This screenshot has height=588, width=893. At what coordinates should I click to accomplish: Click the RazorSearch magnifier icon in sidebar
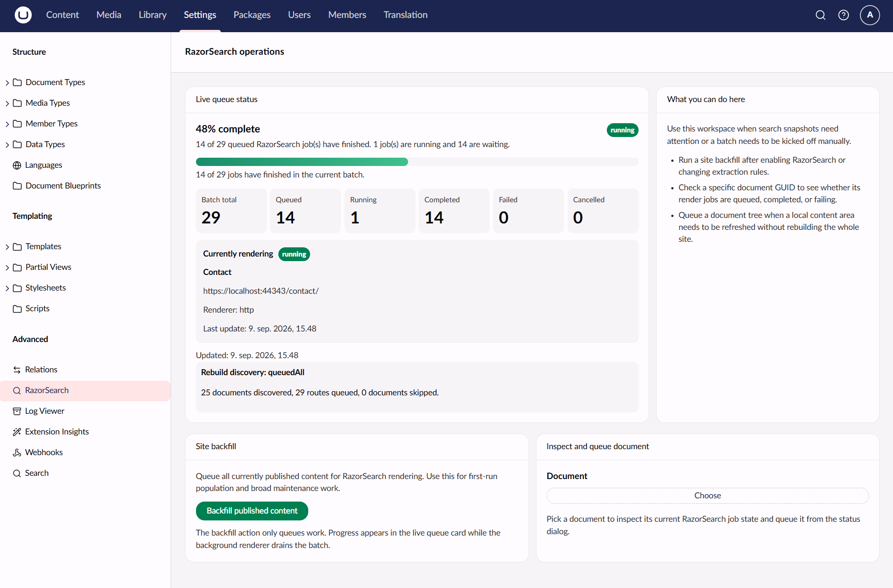point(17,390)
